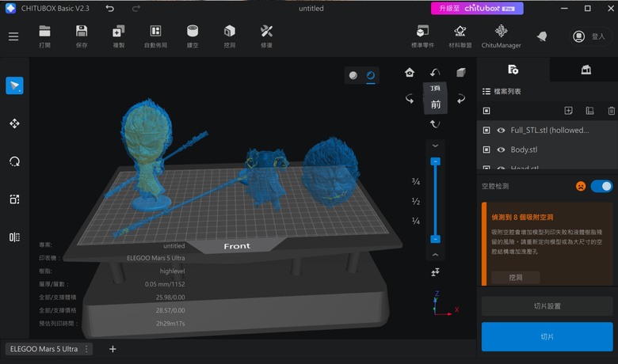
Task: Click the Save (保存) toolbar icon
Action: point(82,36)
